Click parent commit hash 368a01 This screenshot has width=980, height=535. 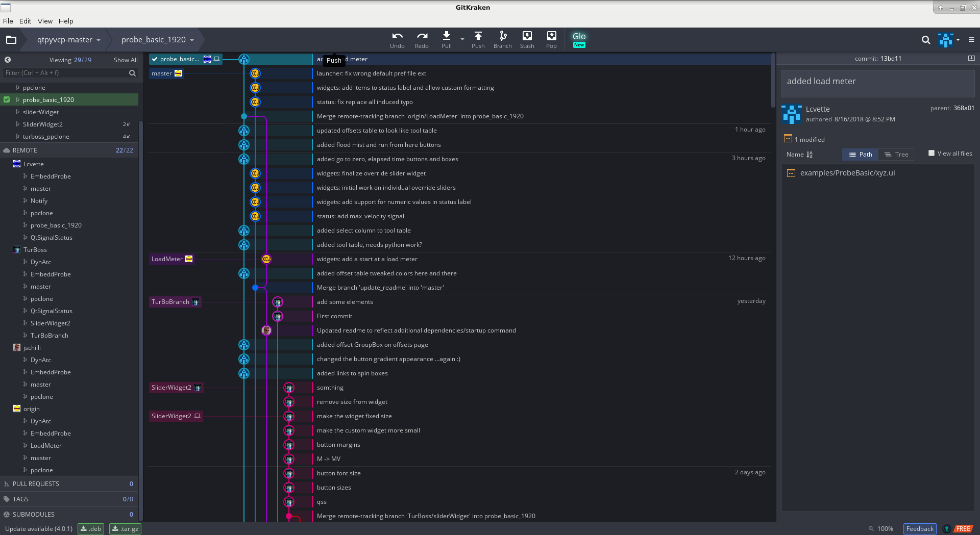(964, 108)
